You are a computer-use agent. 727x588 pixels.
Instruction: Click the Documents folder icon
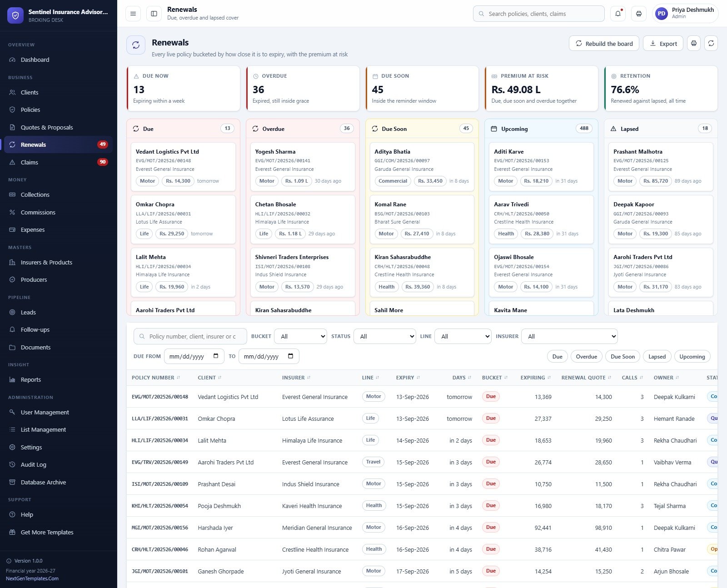(x=12, y=348)
